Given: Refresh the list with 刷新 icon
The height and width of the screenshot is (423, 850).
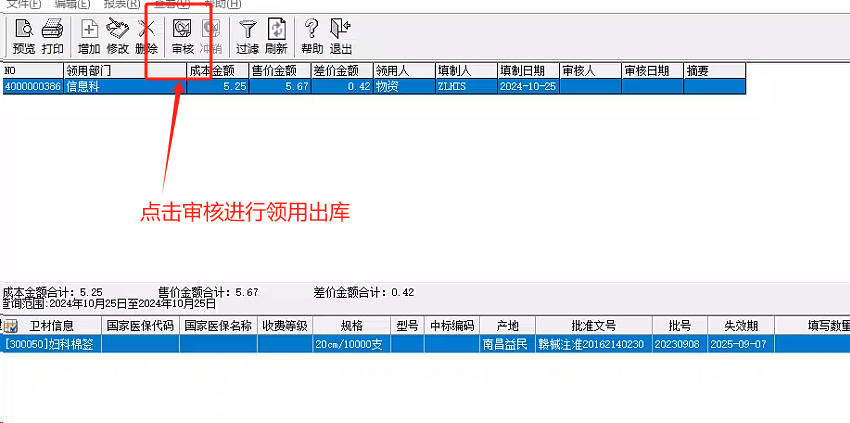Looking at the screenshot, I should (276, 36).
